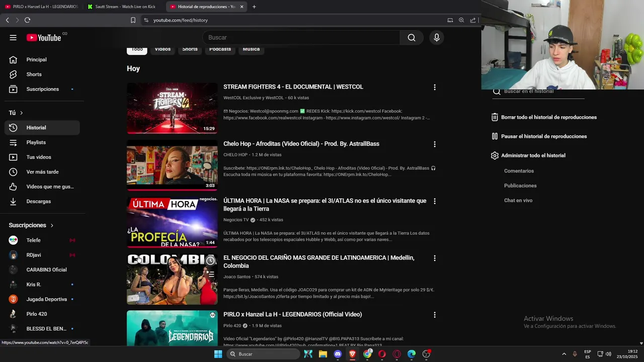
Task: Open Descargas in the sidebar
Action: 42,201
